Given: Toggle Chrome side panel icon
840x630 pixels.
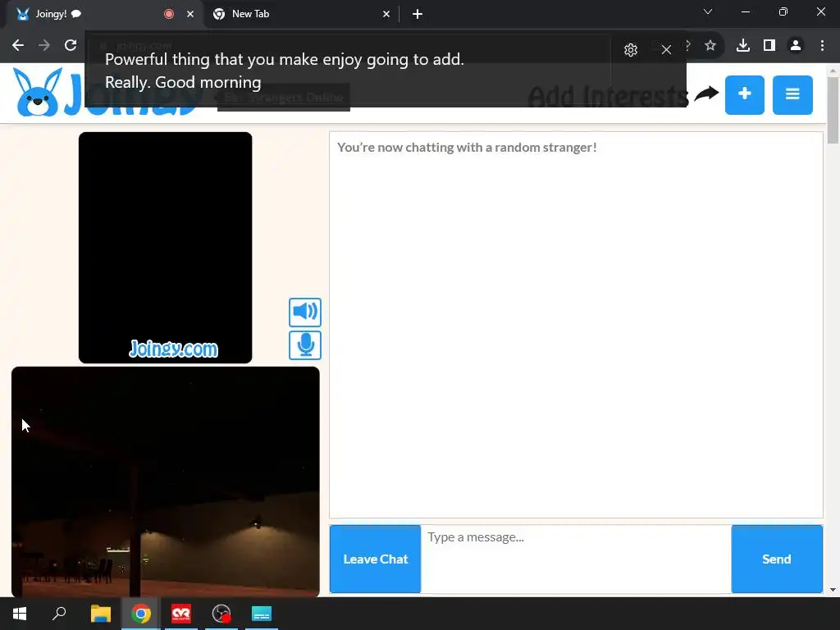Looking at the screenshot, I should point(769,46).
